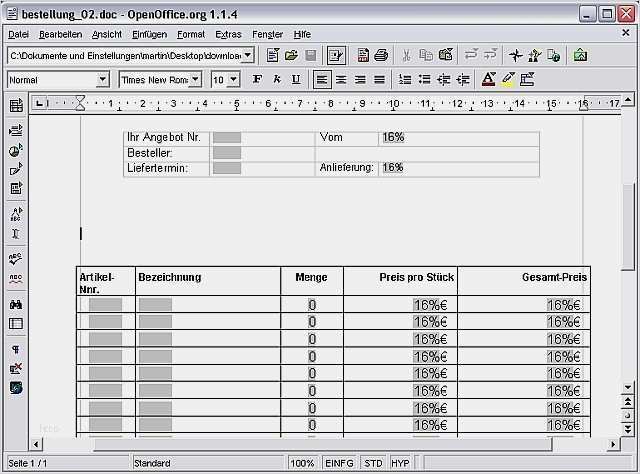Toggle Bold formatting
Screen dimensions: 640x474
(257, 79)
